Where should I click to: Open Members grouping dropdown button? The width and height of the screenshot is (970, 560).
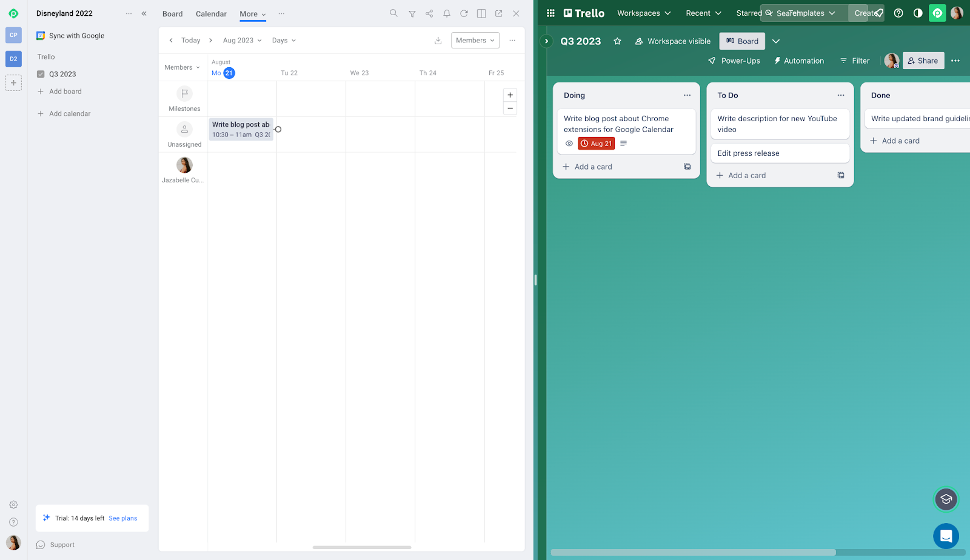[x=475, y=41]
